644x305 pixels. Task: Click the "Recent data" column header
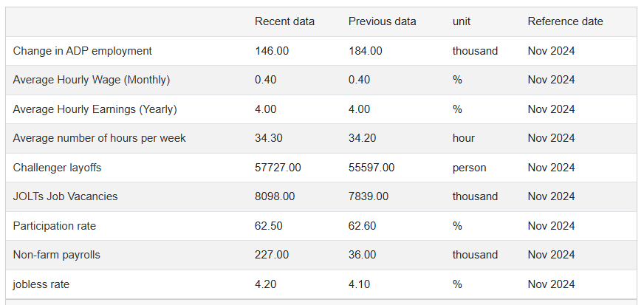pos(284,21)
